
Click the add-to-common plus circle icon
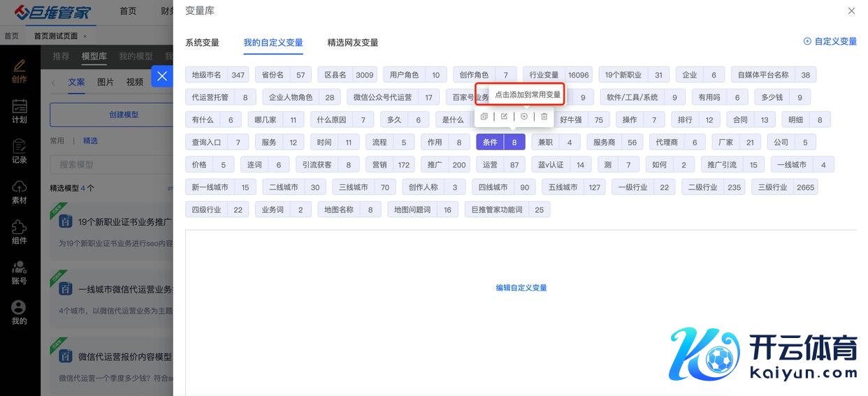click(x=524, y=117)
